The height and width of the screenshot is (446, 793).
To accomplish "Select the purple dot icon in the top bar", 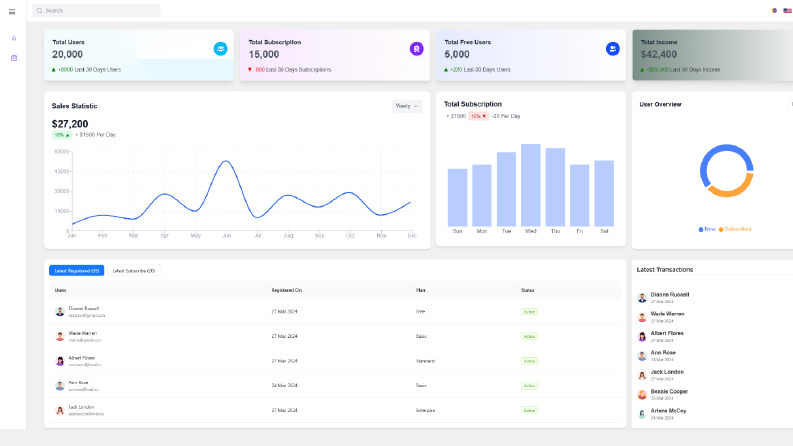I will click(774, 11).
